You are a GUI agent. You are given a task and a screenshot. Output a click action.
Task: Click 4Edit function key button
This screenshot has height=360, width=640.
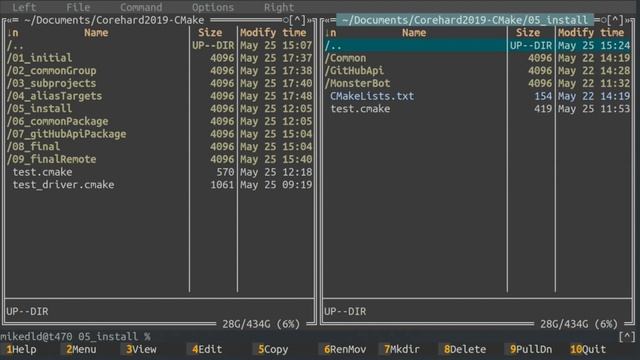tap(207, 349)
